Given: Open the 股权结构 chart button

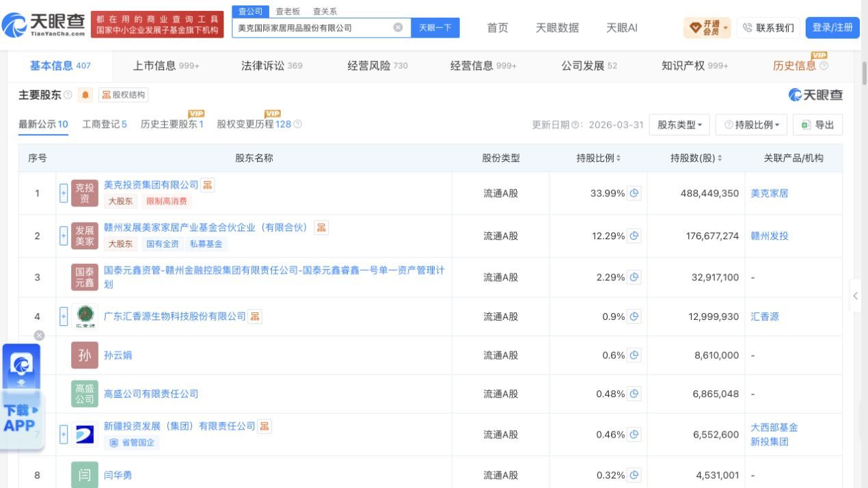Looking at the screenshot, I should tap(124, 95).
